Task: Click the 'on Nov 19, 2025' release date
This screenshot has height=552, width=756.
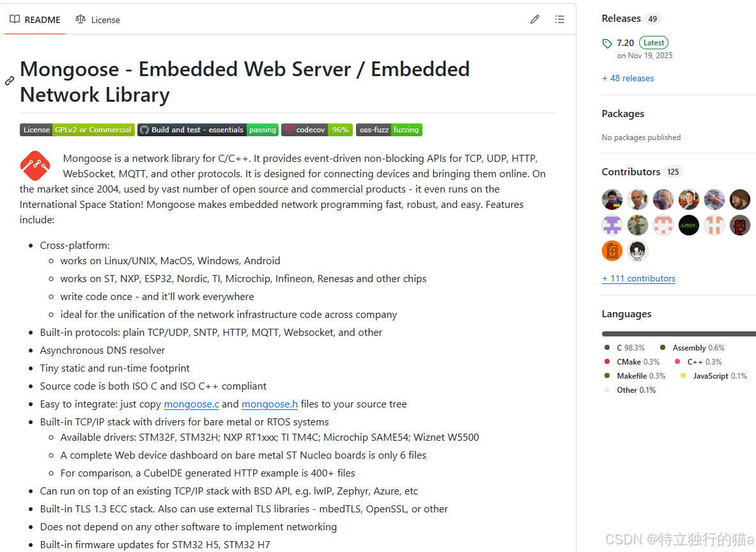Action: pyautogui.click(x=645, y=56)
